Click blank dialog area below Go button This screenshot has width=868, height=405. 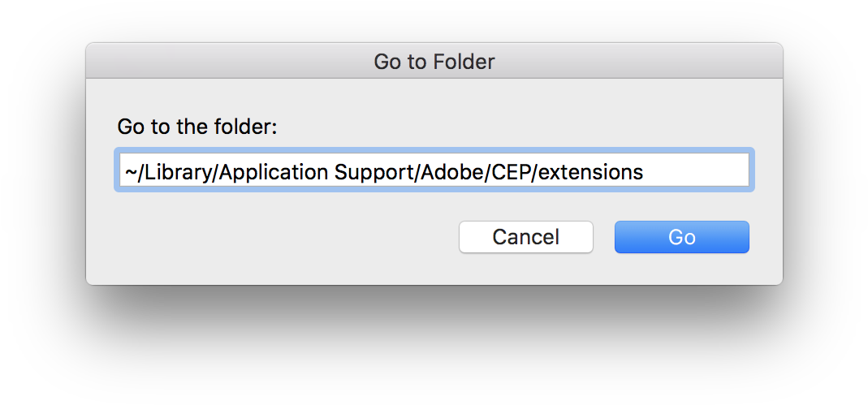[681, 269]
